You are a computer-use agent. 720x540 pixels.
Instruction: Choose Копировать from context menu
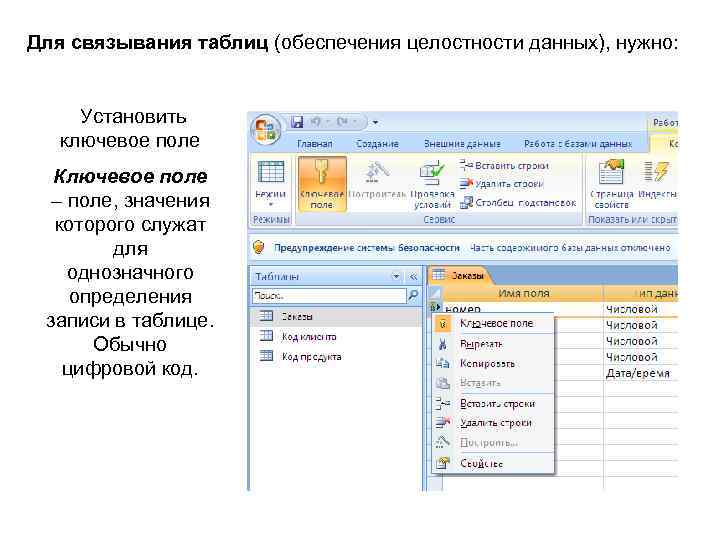click(x=494, y=364)
